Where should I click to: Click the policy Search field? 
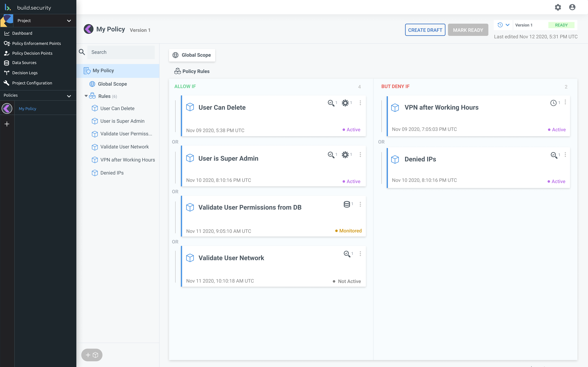[121, 52]
